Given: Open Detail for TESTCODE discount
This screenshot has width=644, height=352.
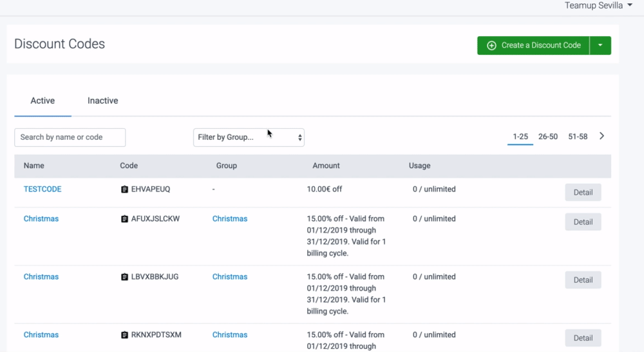Looking at the screenshot, I should coord(583,192).
